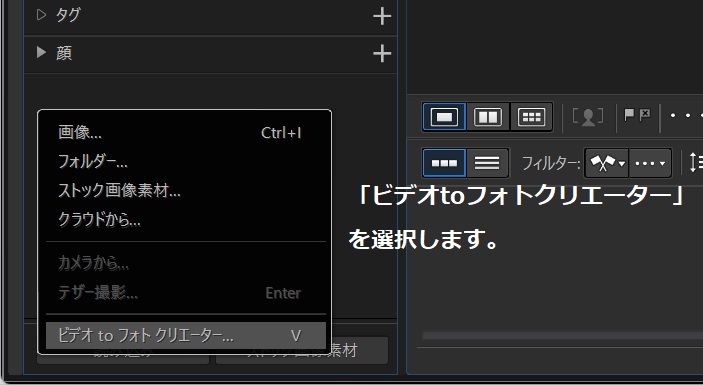Switch to compare two-pane view
Viewport: 703px width, 385px height.
click(488, 117)
